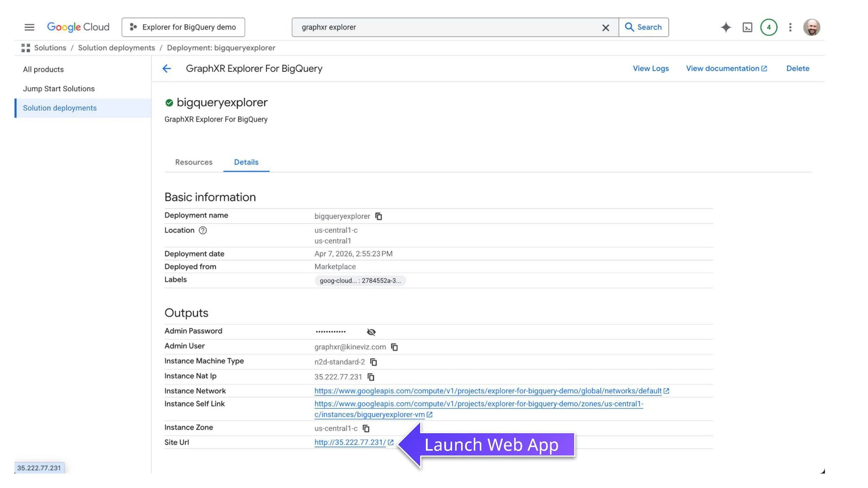The width and height of the screenshot is (868, 488).
Task: Copy the Instance Machine Type value
Action: (374, 362)
